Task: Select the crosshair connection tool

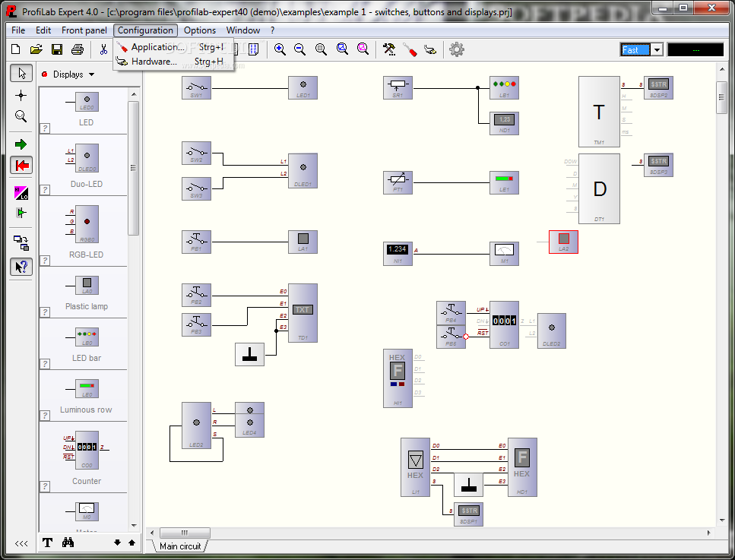Action: point(21,96)
